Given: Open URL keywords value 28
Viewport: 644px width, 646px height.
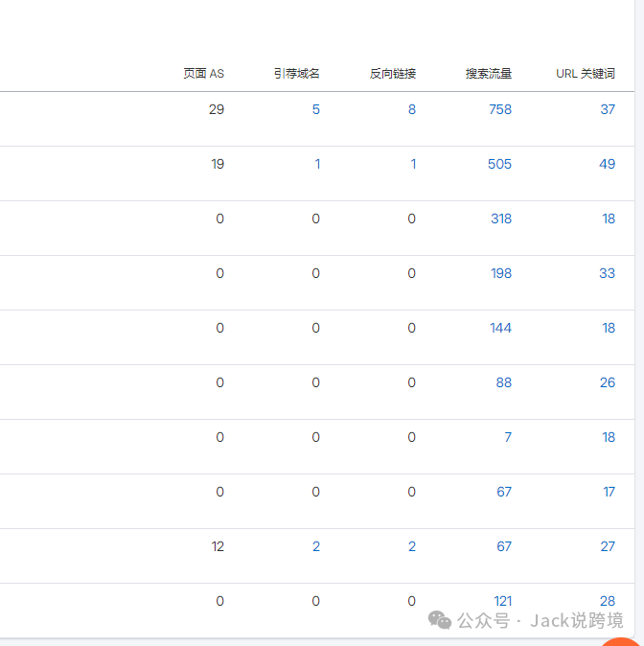Looking at the screenshot, I should click(608, 601).
